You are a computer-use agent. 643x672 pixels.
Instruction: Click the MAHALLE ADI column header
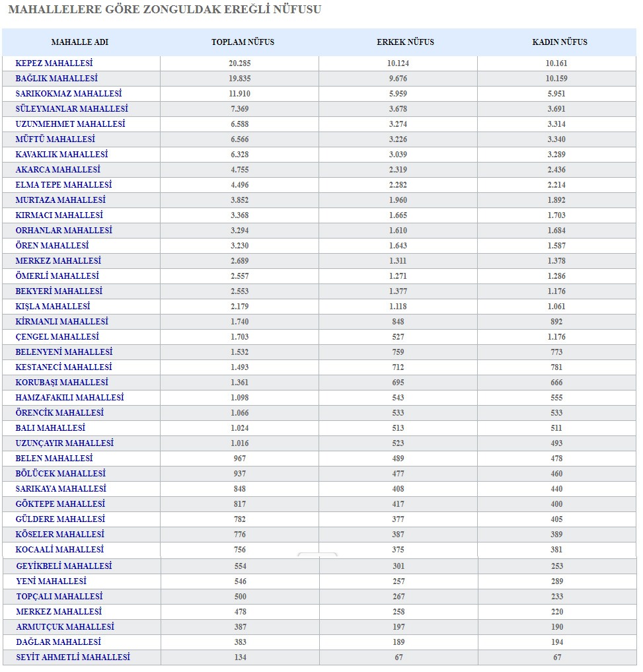point(79,42)
